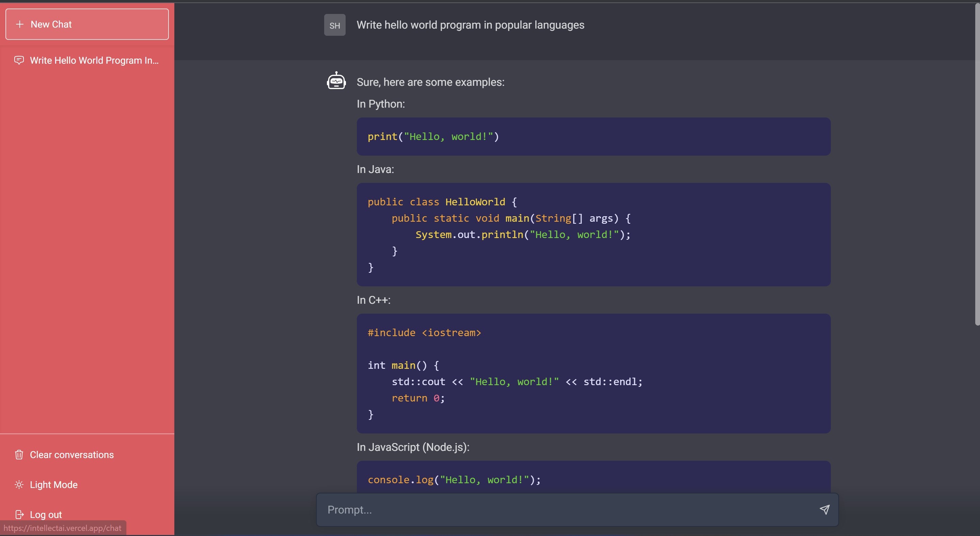Viewport: 980px width, 536px height.
Task: Click the 'return 0;' line
Action: [x=418, y=398]
